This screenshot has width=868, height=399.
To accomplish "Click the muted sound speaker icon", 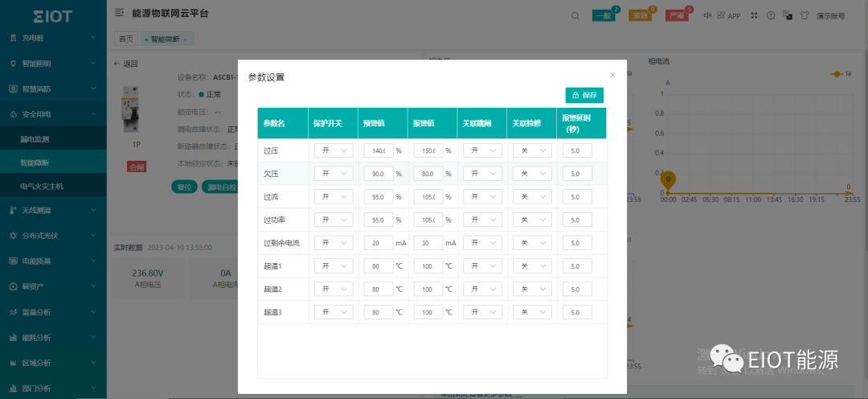I will pos(707,15).
